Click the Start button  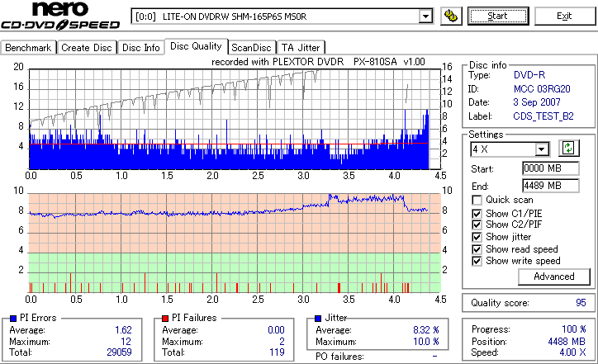click(x=498, y=16)
